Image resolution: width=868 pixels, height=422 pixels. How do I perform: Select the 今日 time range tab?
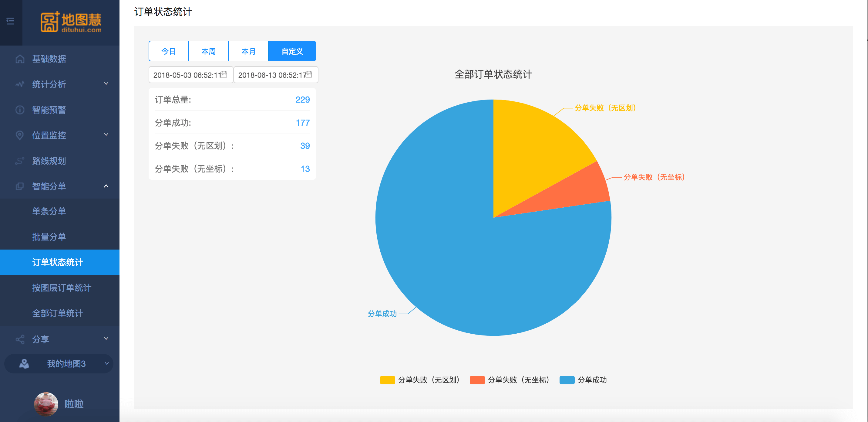169,51
